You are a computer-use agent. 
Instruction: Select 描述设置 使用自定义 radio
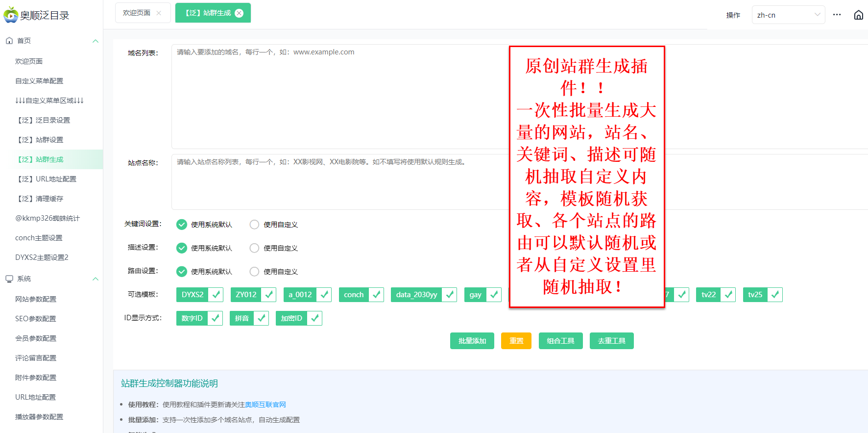click(254, 248)
